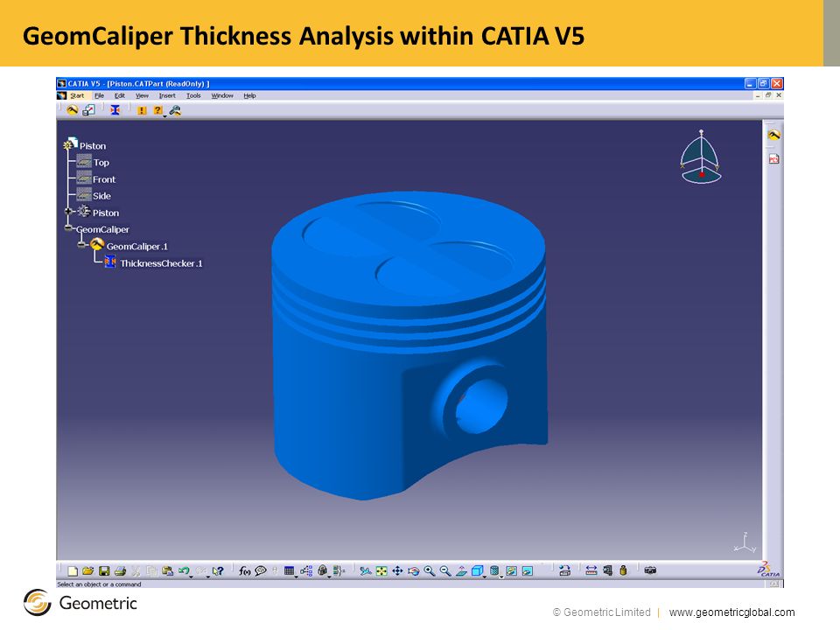The width and height of the screenshot is (840, 630).
Task: Open the Start menu
Action: pos(77,96)
